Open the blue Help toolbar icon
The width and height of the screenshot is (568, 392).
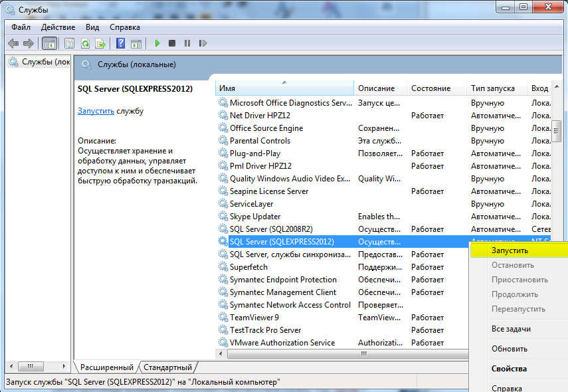[120, 43]
